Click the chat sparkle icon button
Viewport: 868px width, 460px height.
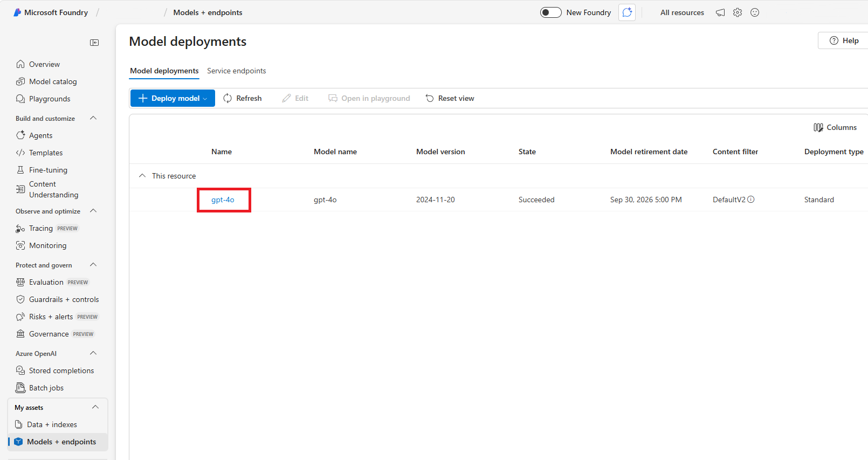pyautogui.click(x=627, y=12)
